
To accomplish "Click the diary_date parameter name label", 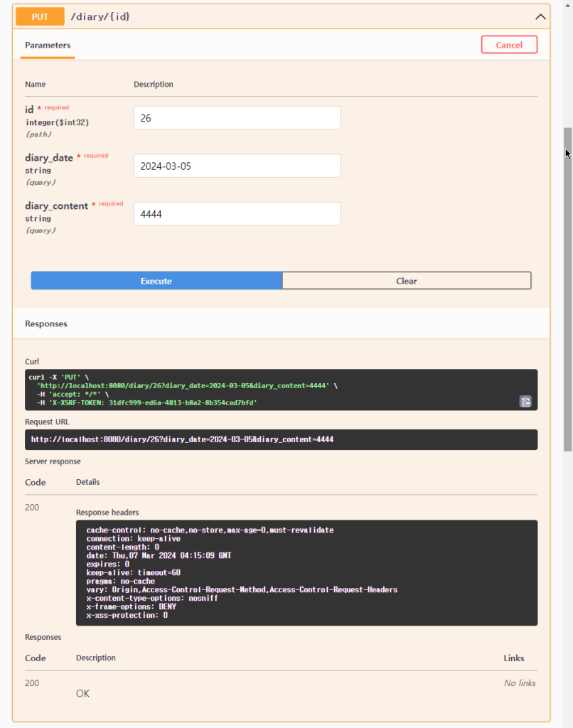I will [x=49, y=158].
